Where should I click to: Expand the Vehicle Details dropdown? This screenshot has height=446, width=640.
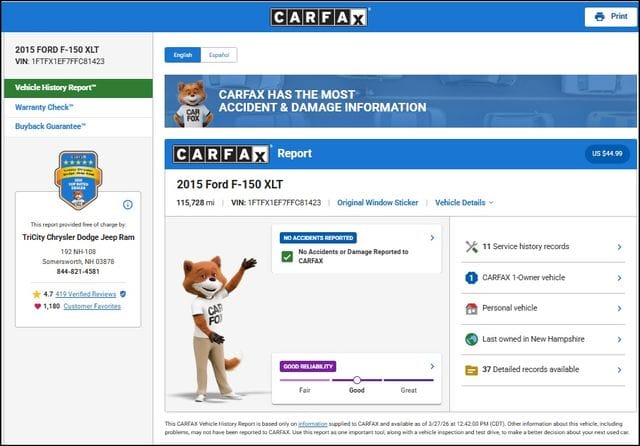click(464, 202)
